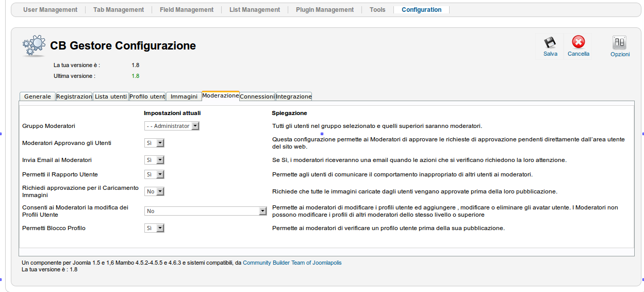Switch to the Lista utenti tab
This screenshot has height=292, width=644.
coord(111,96)
